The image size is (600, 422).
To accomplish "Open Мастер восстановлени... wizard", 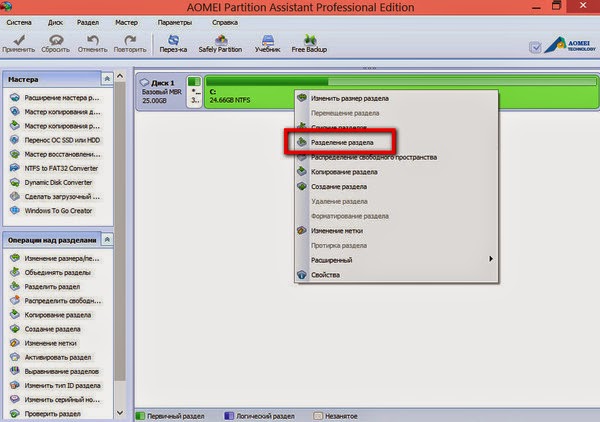I will (56, 154).
